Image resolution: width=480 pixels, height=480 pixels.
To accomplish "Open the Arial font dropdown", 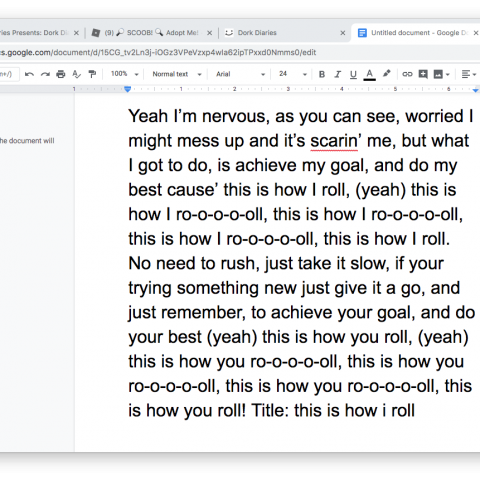I will point(240,74).
